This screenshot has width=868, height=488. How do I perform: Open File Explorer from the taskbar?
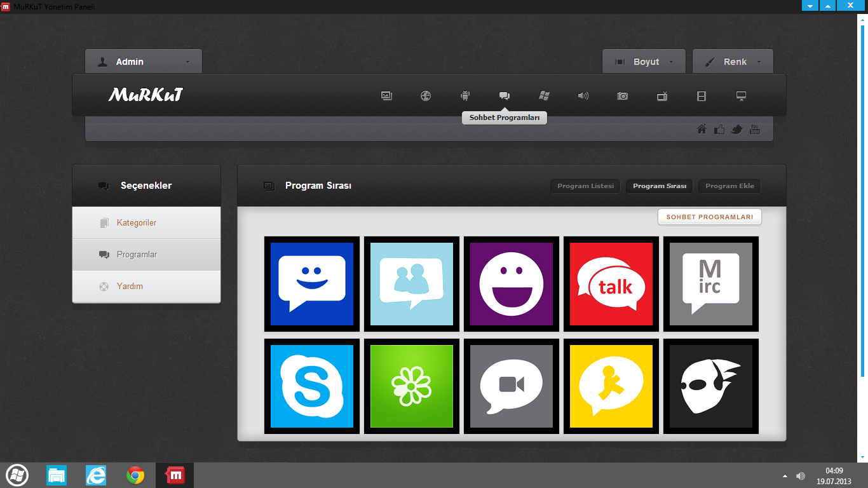[x=57, y=475]
